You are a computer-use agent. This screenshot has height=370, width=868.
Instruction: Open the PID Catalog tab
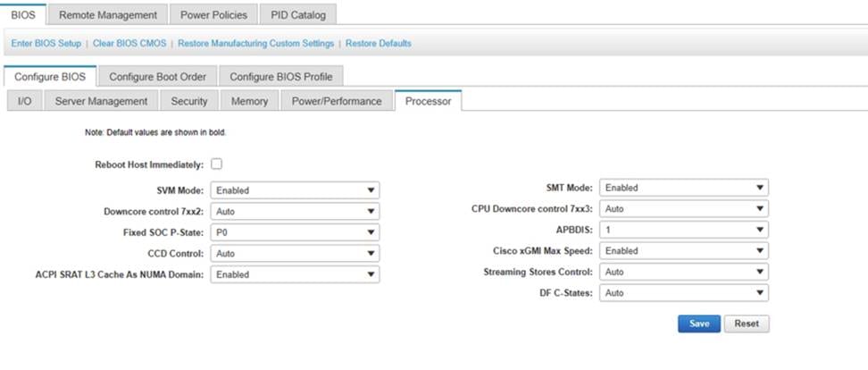[x=298, y=15]
